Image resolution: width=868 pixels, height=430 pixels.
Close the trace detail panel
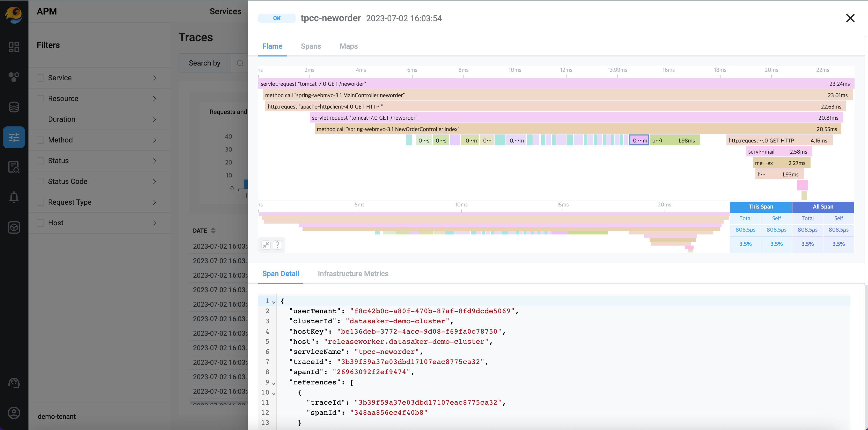850,18
